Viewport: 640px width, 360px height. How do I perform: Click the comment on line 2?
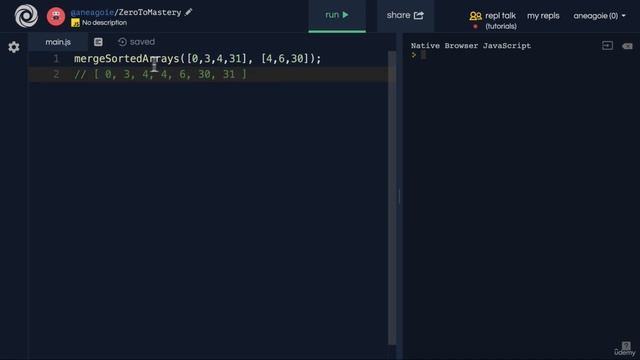(160, 74)
